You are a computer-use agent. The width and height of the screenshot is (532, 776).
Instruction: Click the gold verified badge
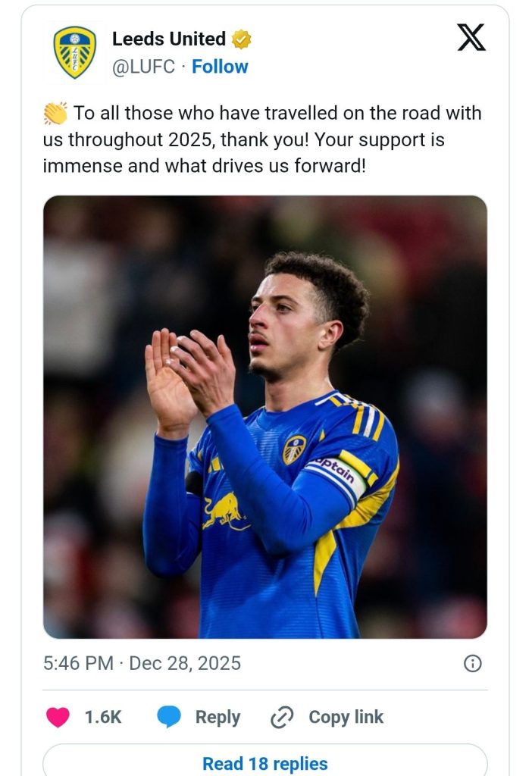pos(242,39)
